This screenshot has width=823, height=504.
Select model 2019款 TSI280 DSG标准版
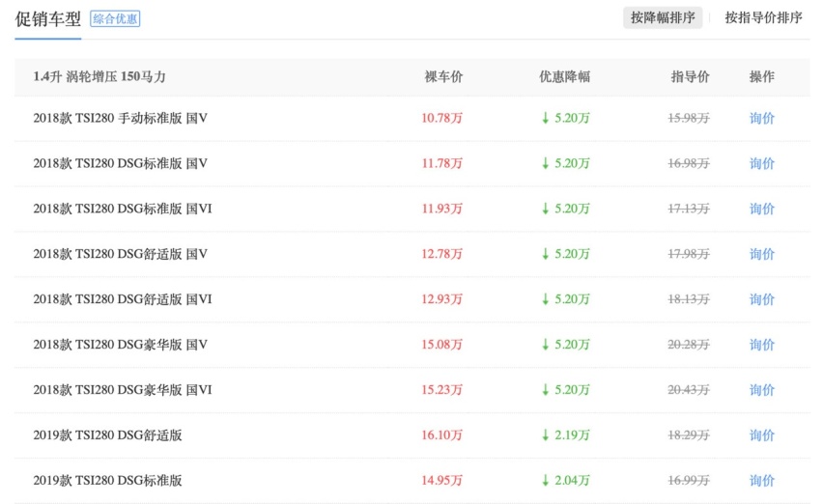(x=107, y=481)
